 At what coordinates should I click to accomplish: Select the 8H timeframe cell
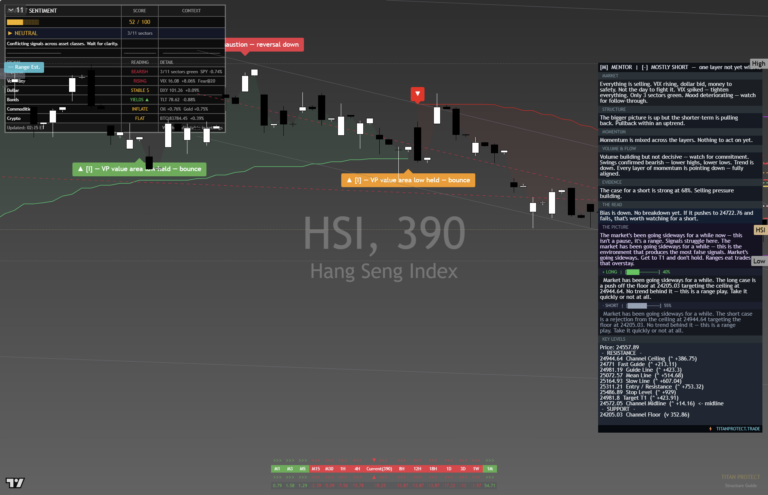click(402, 469)
